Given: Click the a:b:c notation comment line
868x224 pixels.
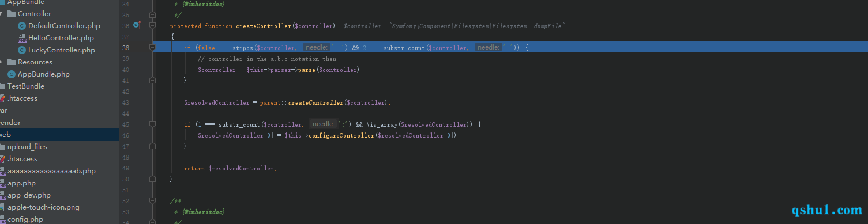Looking at the screenshot, I should tap(267, 59).
